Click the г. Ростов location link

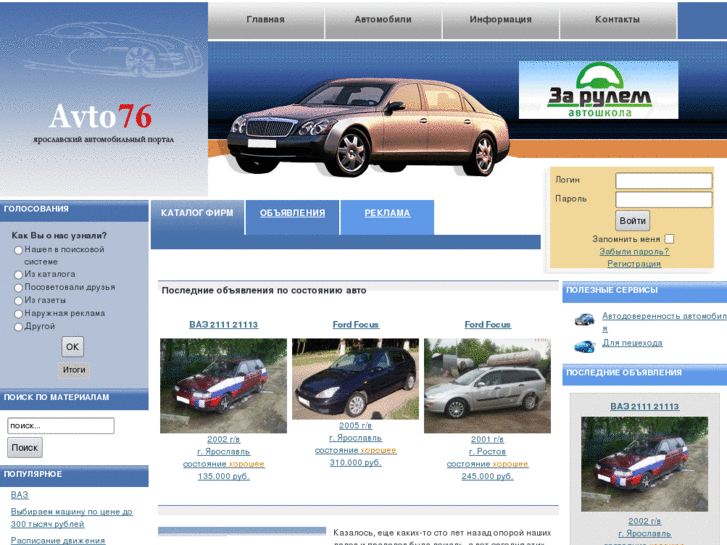point(487,452)
